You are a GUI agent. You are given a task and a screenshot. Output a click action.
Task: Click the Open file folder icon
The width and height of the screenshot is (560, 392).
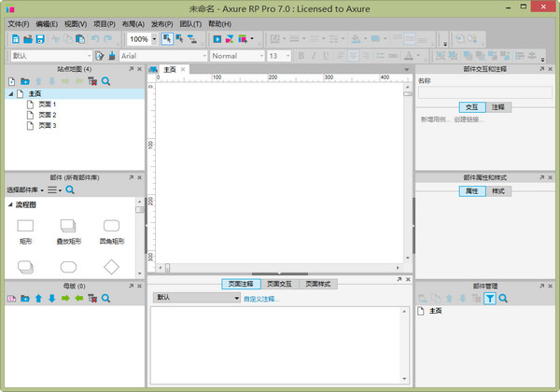(x=28, y=39)
